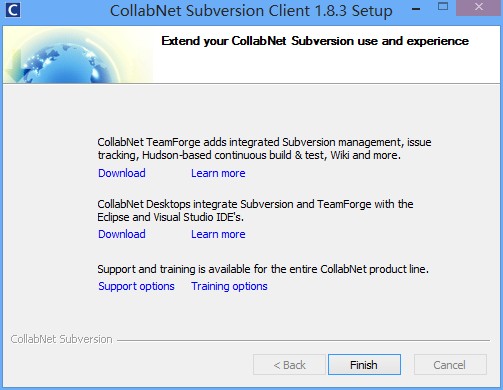Maximize the Setup window
This screenshot has width=503, height=390.
tap(443, 7)
